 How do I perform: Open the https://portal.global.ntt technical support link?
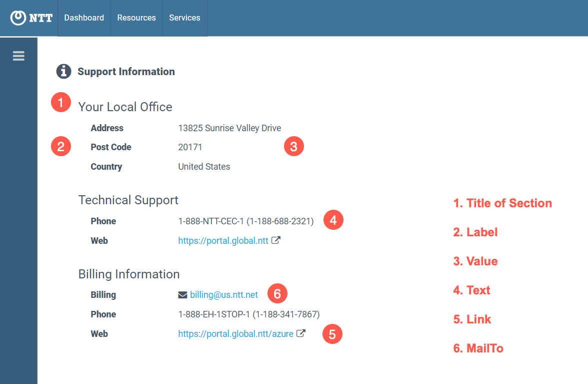[x=223, y=241]
